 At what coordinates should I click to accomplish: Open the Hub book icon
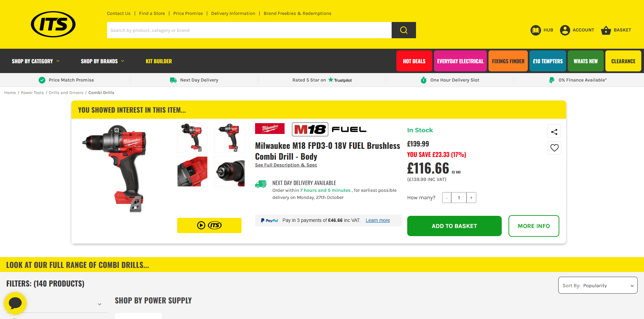click(x=536, y=30)
